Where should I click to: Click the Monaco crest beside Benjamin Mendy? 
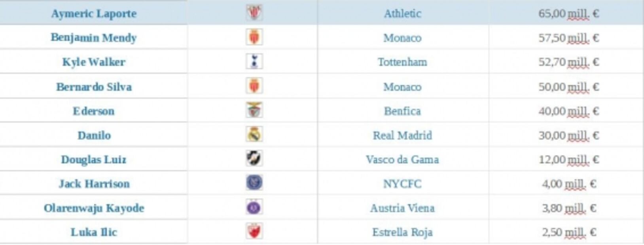[254, 38]
